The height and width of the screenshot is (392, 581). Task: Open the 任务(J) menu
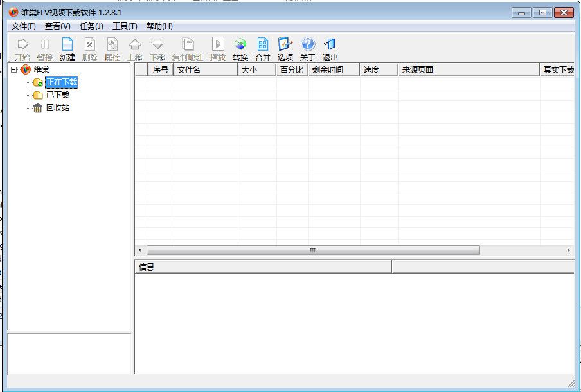point(91,26)
